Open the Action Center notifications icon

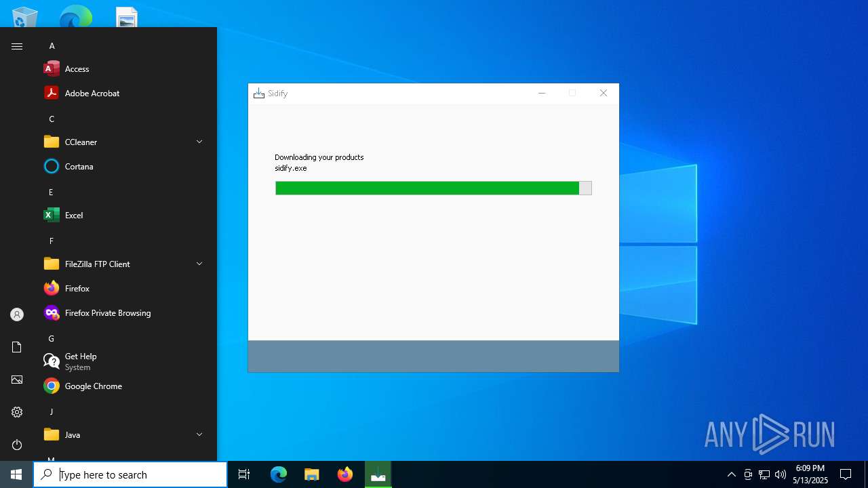pyautogui.click(x=846, y=474)
